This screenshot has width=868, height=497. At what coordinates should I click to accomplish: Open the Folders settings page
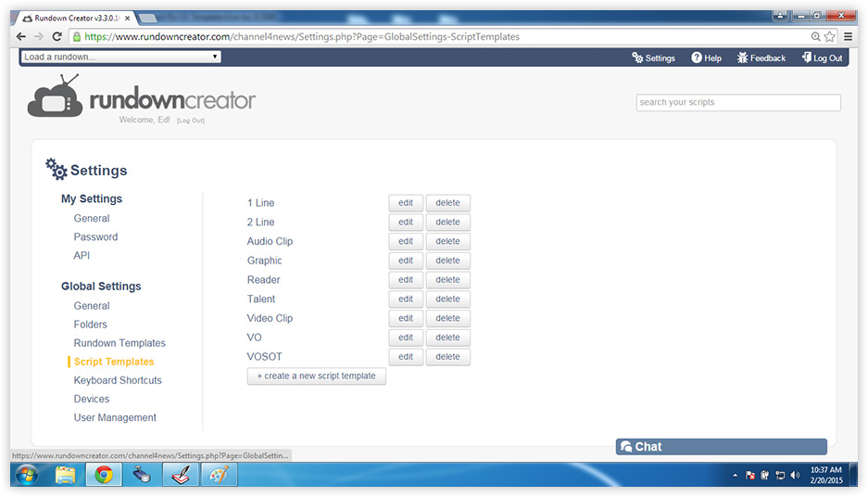click(x=90, y=325)
